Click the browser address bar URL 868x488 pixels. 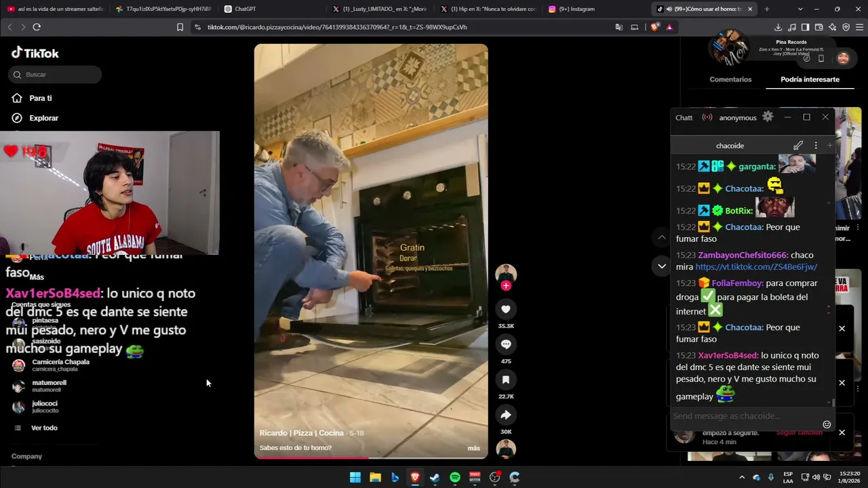(337, 27)
